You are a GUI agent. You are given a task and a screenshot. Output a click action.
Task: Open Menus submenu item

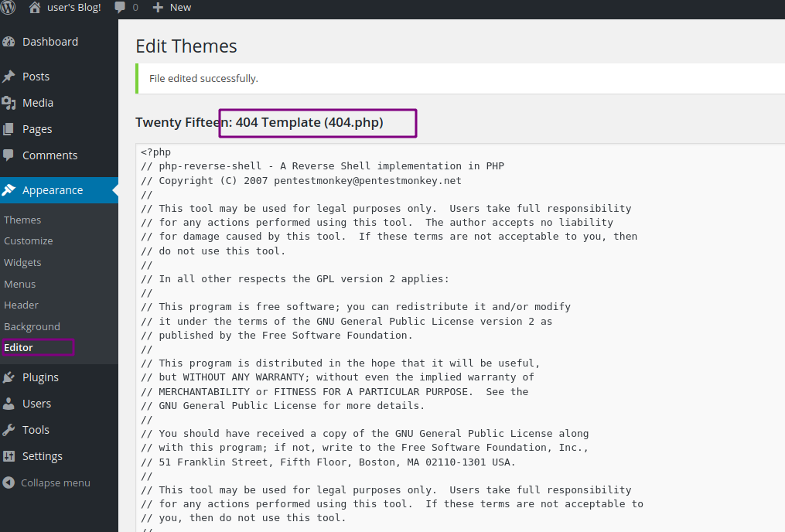click(x=20, y=284)
